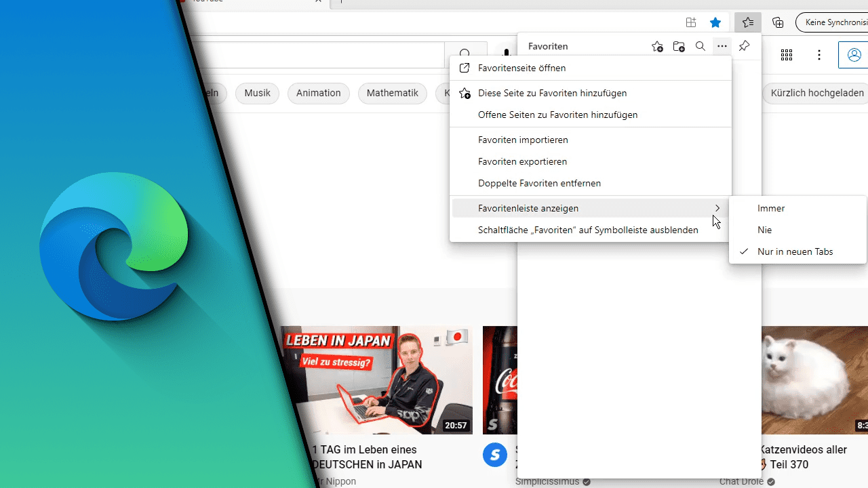This screenshot has height=488, width=868.
Task: Click the blue star favorite icon in address bar
Action: click(715, 22)
